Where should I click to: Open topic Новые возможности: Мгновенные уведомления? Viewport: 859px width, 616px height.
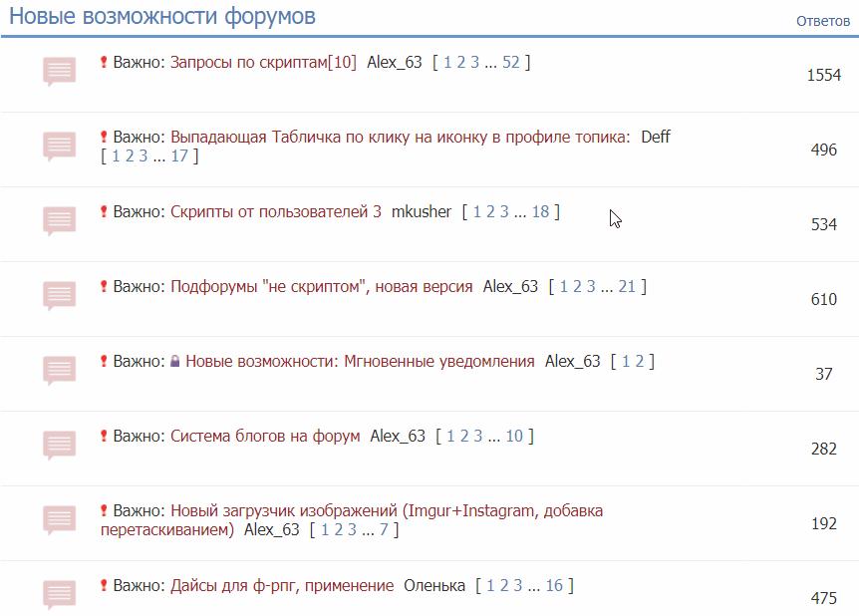tap(360, 362)
